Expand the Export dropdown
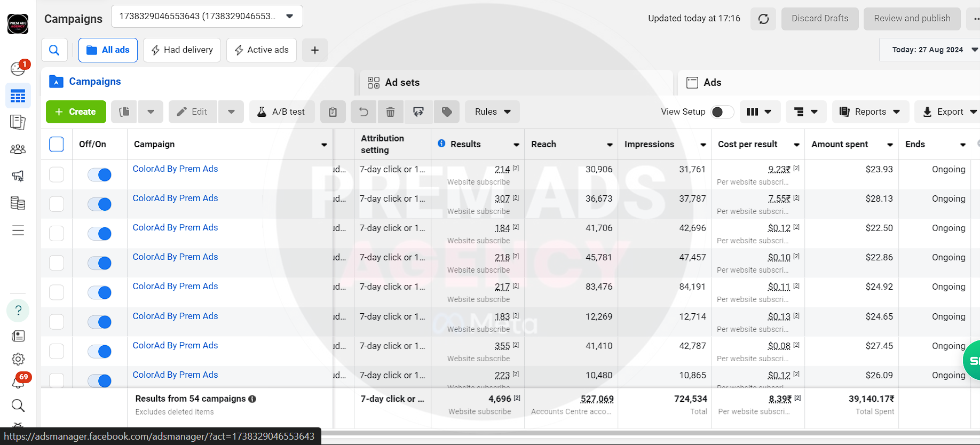The height and width of the screenshot is (445, 980). click(948, 112)
